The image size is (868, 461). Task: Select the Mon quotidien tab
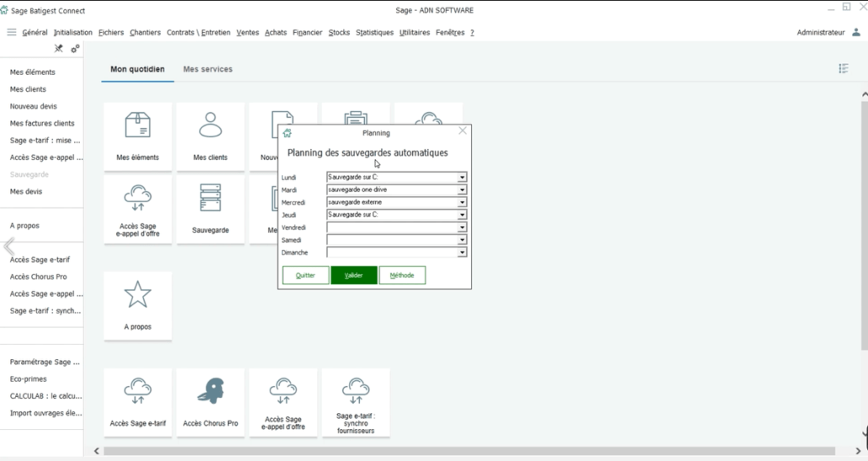(x=137, y=69)
